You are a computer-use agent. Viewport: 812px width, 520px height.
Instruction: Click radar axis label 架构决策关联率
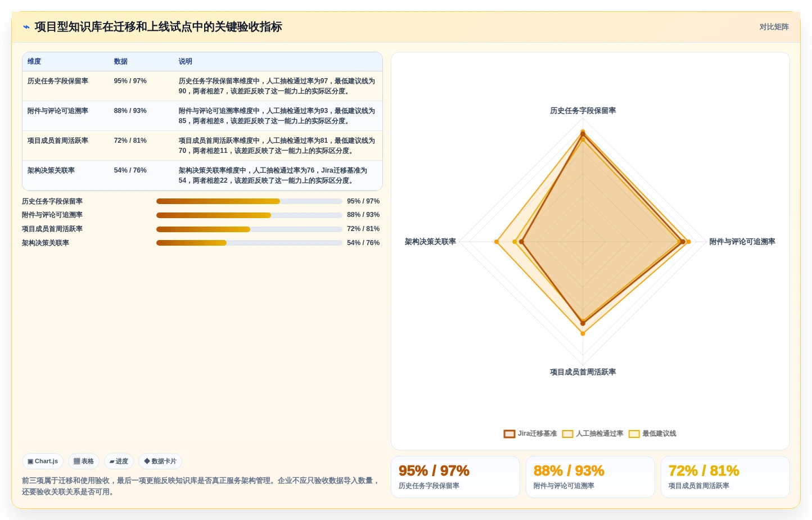(x=430, y=242)
